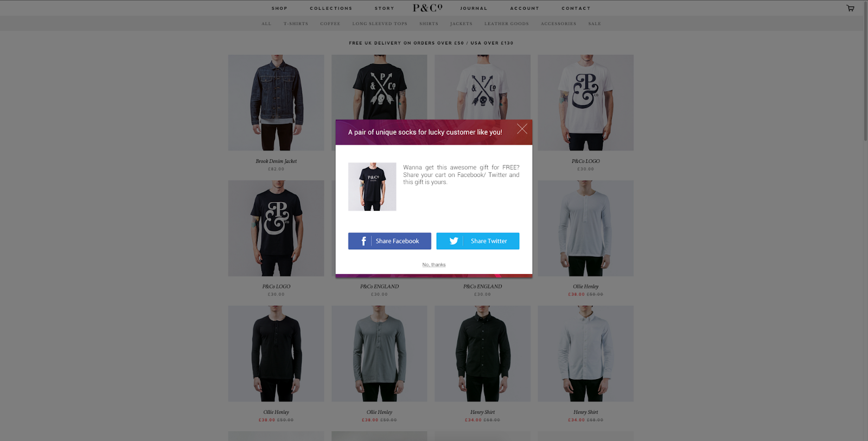Open the COLLECTIONS menu
Viewport: 868px width, 441px height.
click(331, 8)
